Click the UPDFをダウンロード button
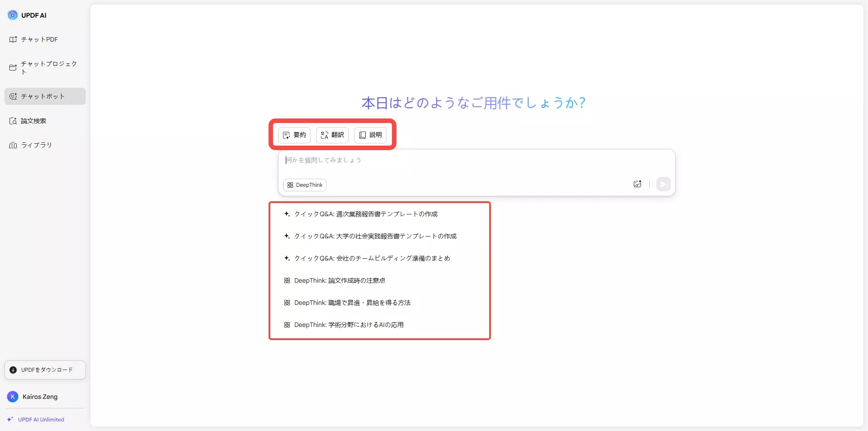 pos(45,370)
